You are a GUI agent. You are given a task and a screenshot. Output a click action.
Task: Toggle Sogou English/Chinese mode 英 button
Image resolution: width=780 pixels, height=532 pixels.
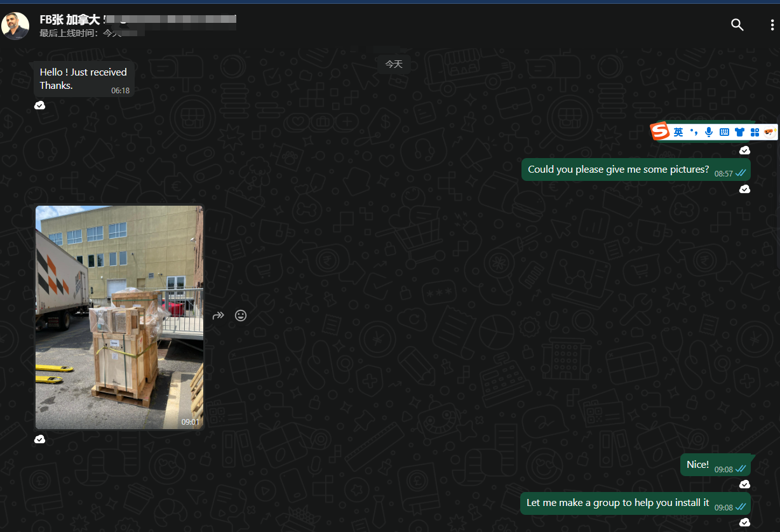tap(678, 132)
